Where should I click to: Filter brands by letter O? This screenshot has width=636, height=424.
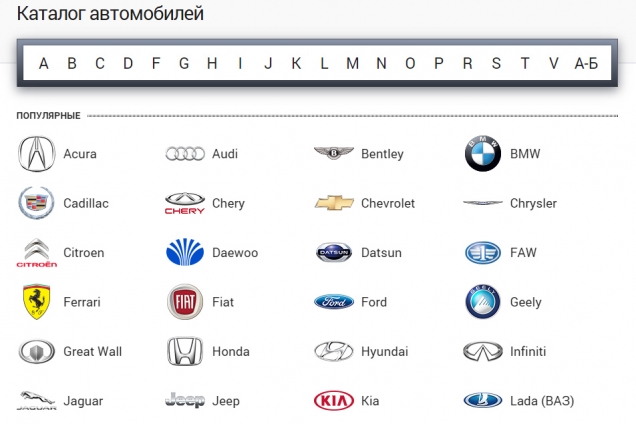coord(410,63)
